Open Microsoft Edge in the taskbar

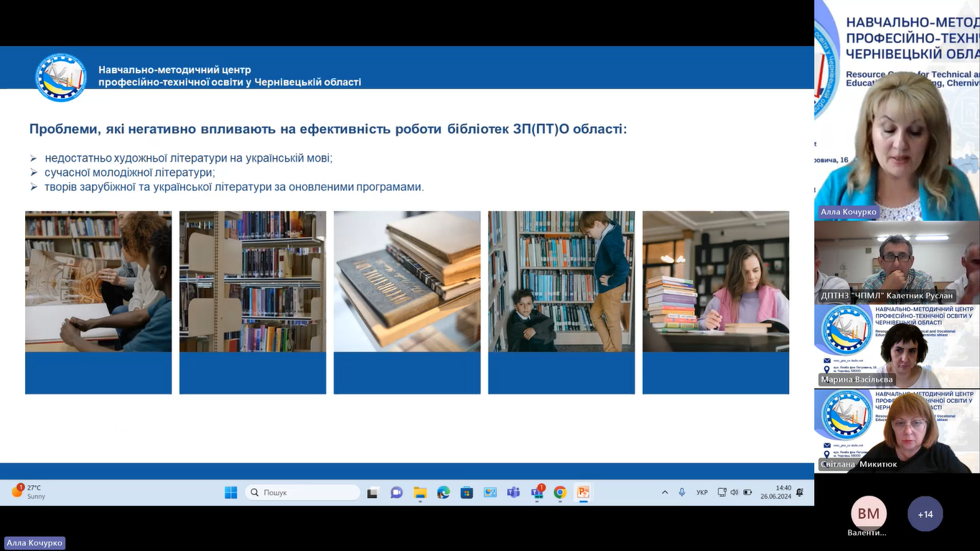pyautogui.click(x=444, y=493)
